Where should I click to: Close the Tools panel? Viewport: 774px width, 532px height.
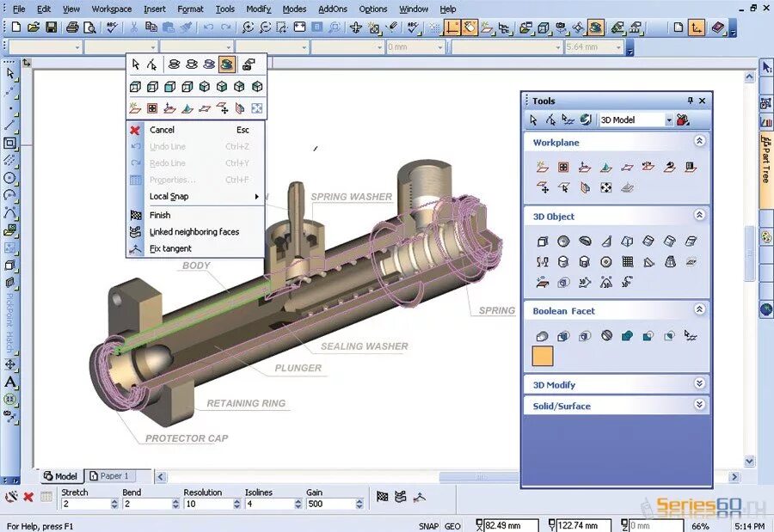pos(703,101)
